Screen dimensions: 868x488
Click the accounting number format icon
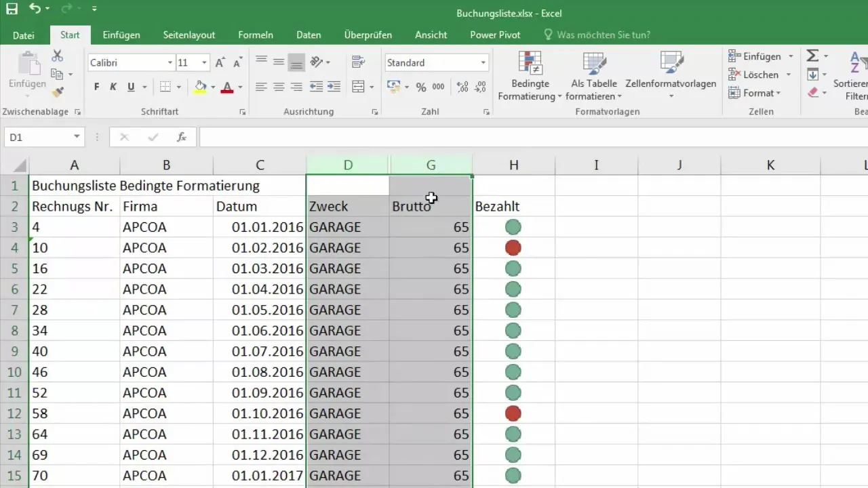coord(393,87)
